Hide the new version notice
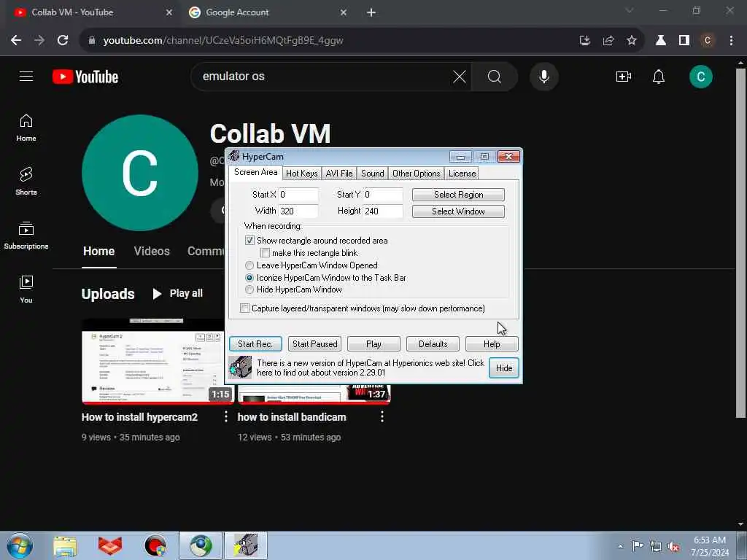Image resolution: width=747 pixels, height=560 pixels. (x=504, y=368)
